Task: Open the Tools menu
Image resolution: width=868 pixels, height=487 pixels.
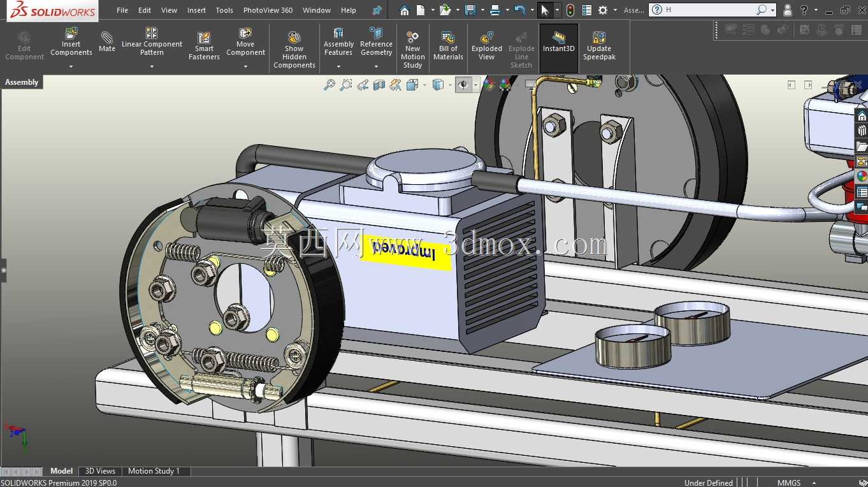Action: click(x=224, y=10)
